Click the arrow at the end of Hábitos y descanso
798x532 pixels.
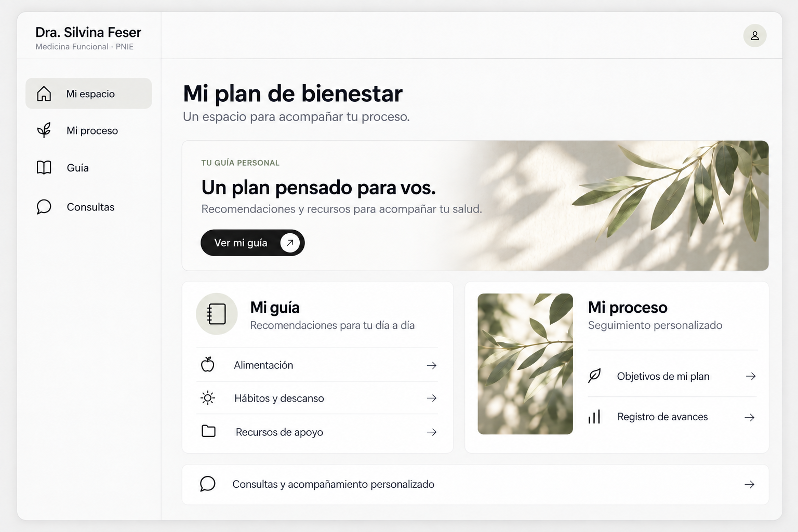432,398
